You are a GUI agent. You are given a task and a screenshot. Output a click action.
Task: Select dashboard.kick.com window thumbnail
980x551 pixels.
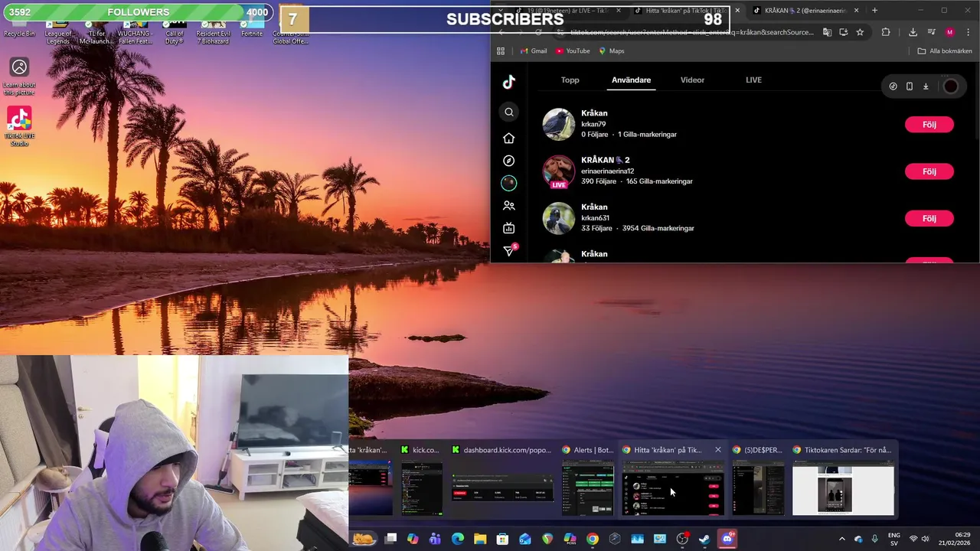tap(501, 481)
